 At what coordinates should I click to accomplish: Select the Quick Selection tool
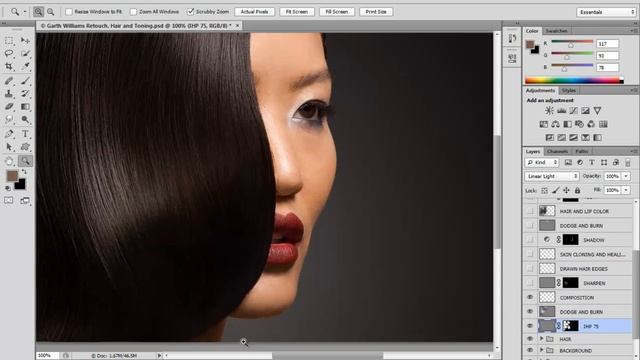click(25, 53)
